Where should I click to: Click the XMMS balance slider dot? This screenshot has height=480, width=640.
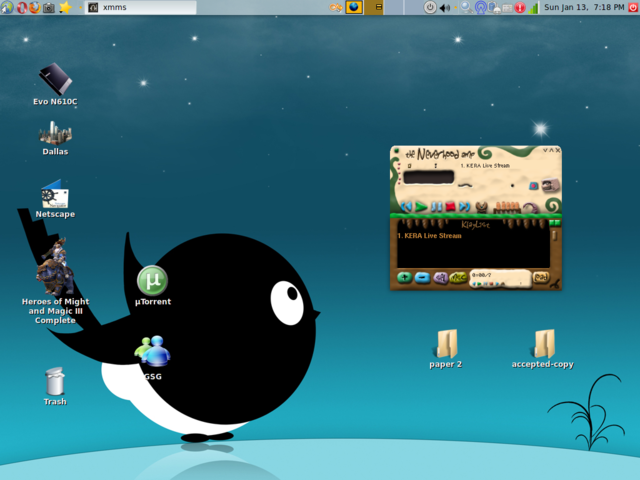512,186
